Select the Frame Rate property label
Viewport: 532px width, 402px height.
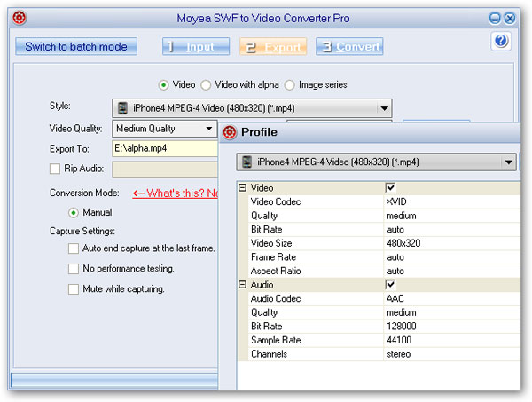point(273,257)
